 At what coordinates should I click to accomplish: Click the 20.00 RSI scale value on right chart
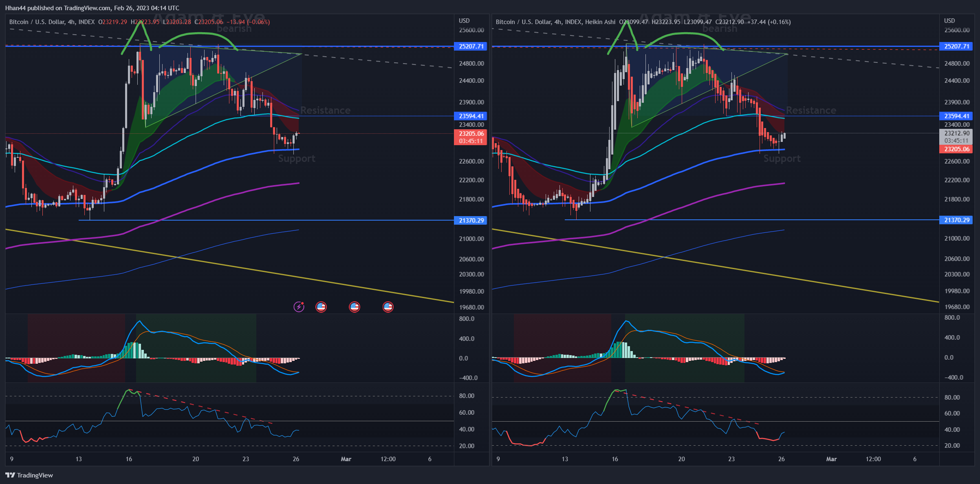[x=952, y=446]
